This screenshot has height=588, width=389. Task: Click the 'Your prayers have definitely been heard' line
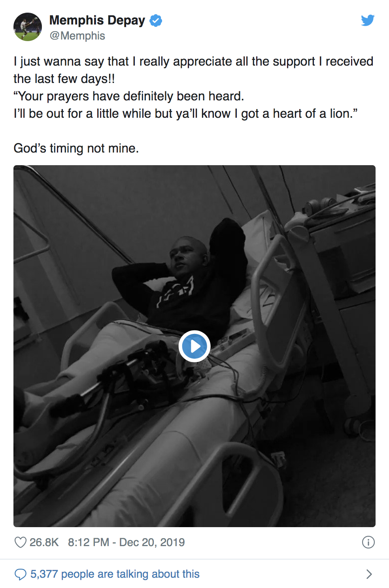point(129,96)
